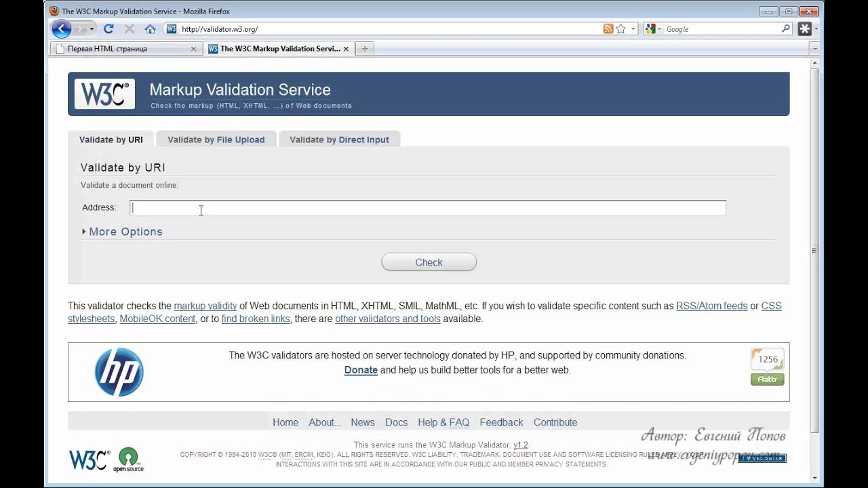868x488 pixels.
Task: Click the W3C logo in the banner
Action: [x=104, y=94]
